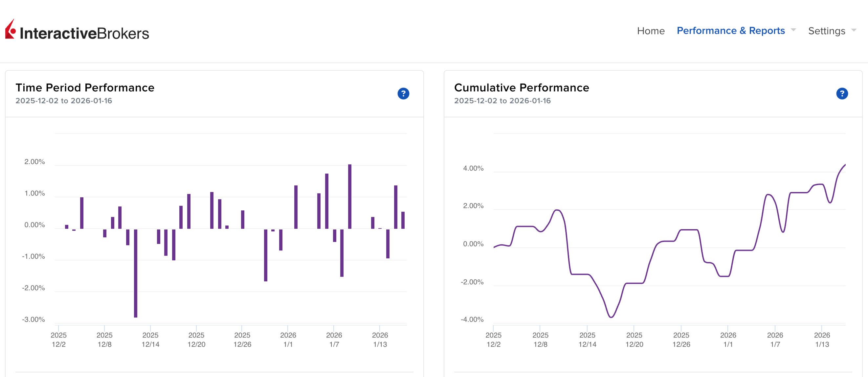Open help for Cumulative Performance

(x=841, y=93)
